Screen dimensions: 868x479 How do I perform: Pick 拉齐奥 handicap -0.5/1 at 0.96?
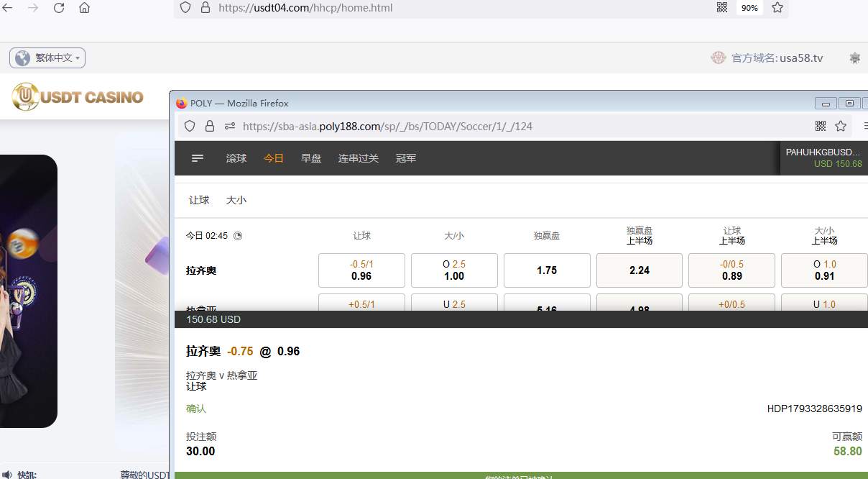pos(361,270)
